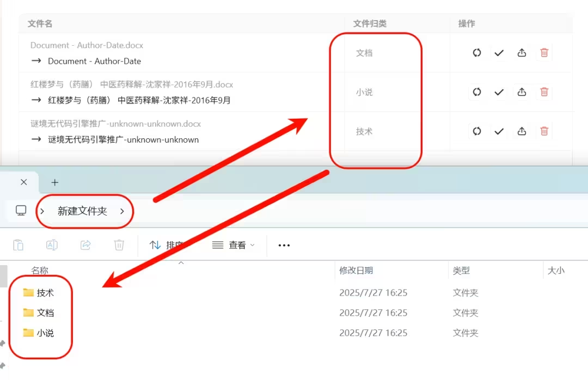Screen dimensions: 588x380
Task: Click modified date of 文档 folder
Action: (x=373, y=312)
